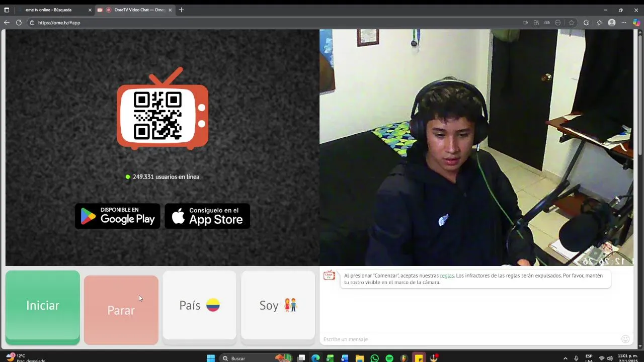Click the red Parar button
The width and height of the screenshot is (644, 362).
point(121,310)
